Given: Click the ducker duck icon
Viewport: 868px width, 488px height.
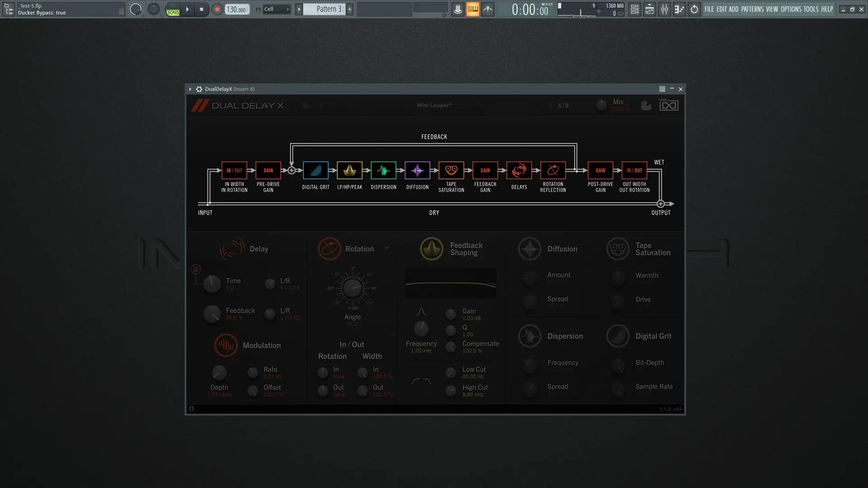Looking at the screenshot, I should [x=646, y=105].
